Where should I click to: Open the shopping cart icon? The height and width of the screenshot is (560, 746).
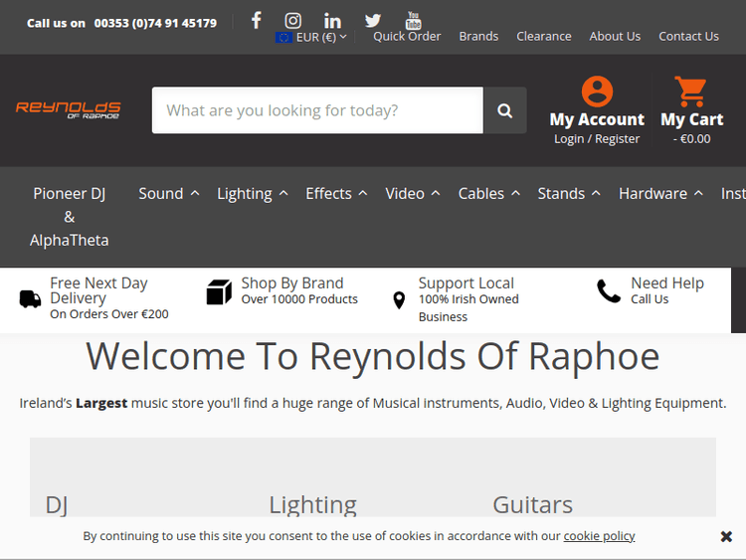click(x=690, y=92)
